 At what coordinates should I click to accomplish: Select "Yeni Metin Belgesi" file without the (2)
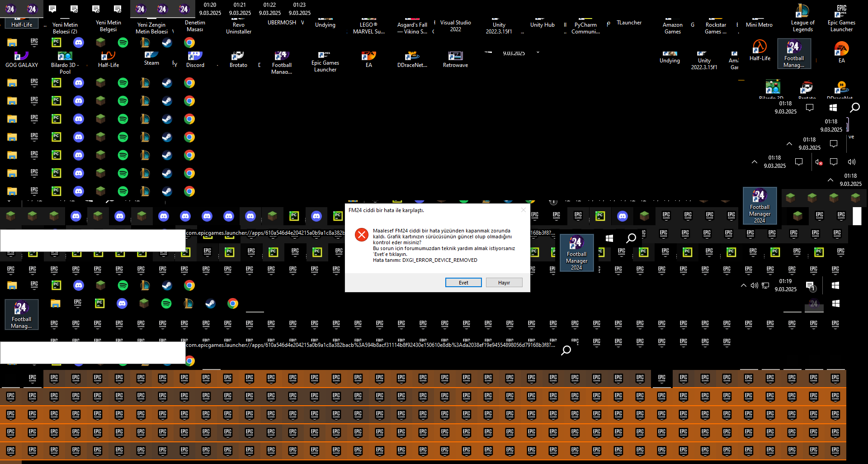point(108,25)
